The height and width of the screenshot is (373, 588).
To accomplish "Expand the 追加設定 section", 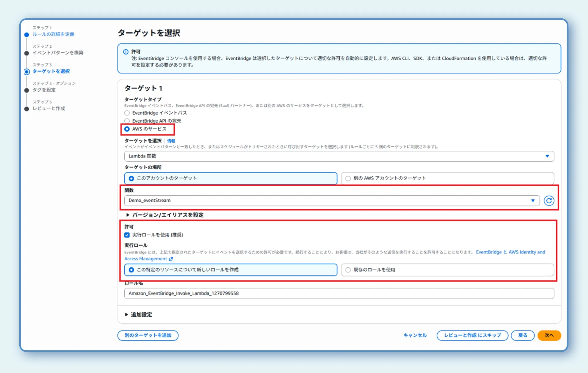I will [x=138, y=315].
